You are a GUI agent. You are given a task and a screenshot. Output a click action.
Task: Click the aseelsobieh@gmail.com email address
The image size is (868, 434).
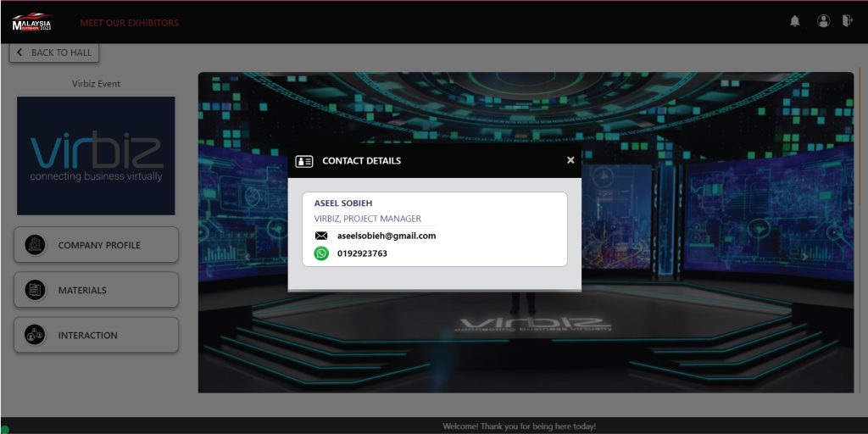(x=387, y=236)
